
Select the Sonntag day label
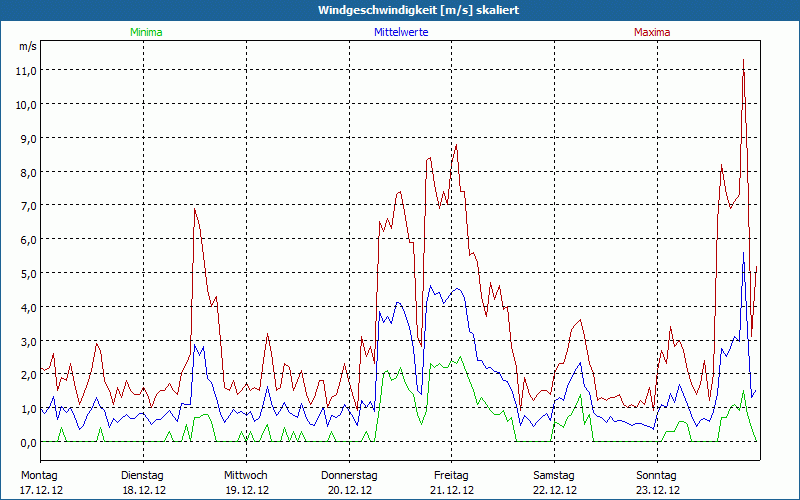[657, 475]
